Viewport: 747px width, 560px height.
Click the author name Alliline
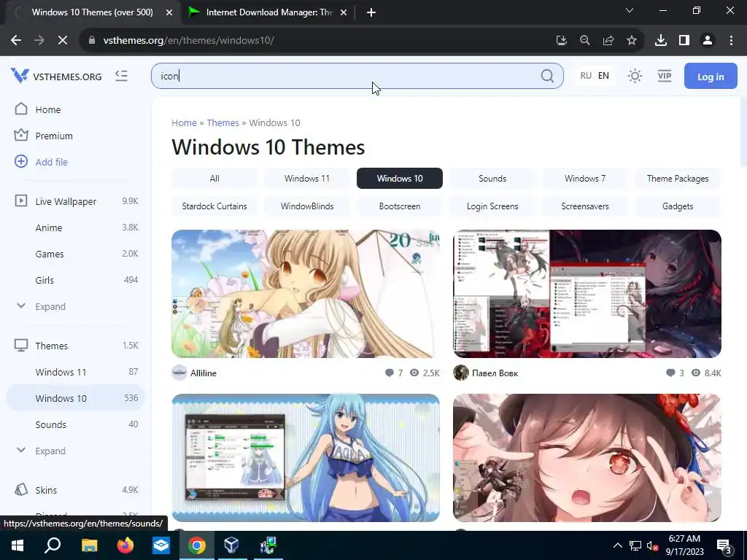(x=204, y=373)
